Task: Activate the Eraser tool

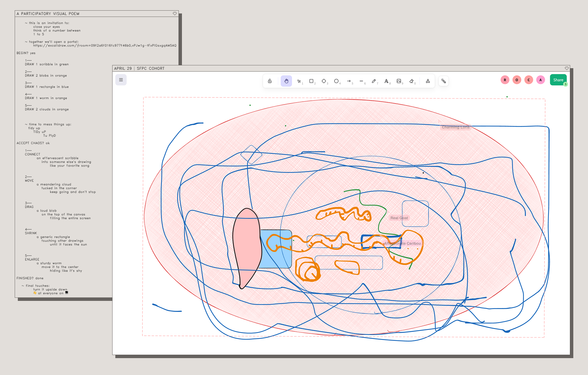Action: click(x=412, y=81)
